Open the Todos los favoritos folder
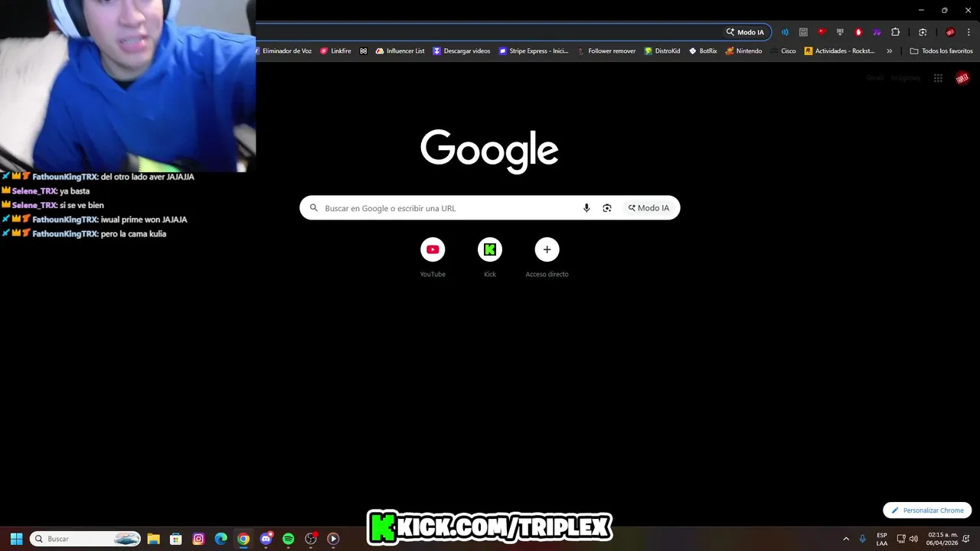The image size is (980, 551). [941, 51]
